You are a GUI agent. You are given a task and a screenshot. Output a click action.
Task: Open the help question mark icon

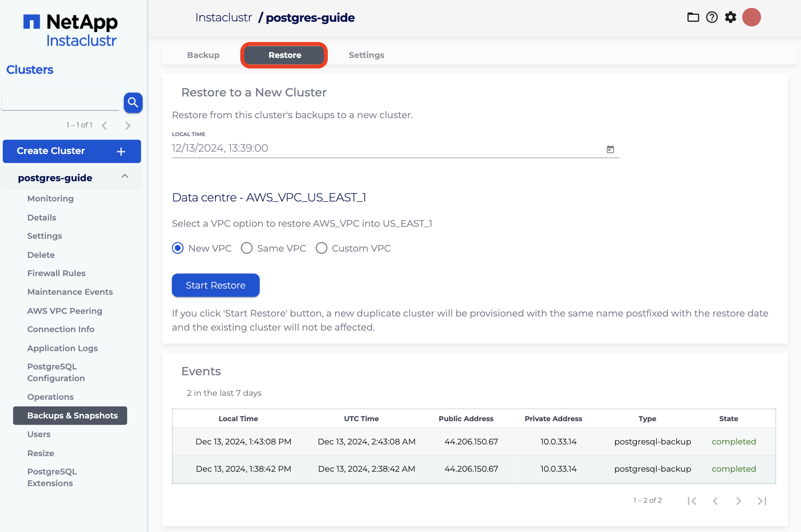tap(712, 17)
